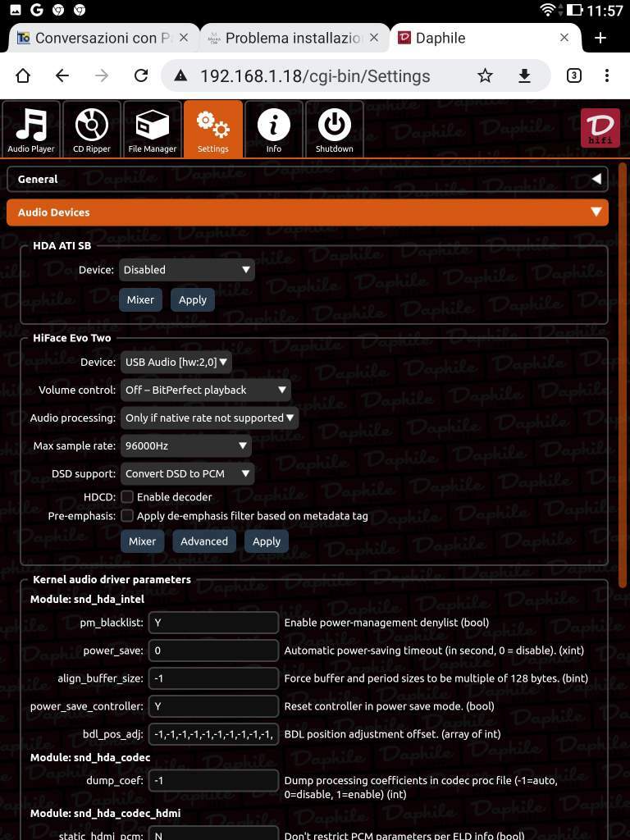Screen dimensions: 630x840
Task: Tap the clock showing 11:57
Action: (x=605, y=10)
